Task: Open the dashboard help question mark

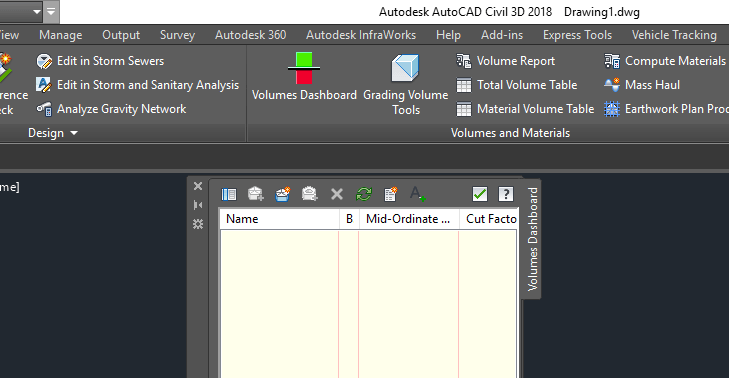Action: click(x=506, y=194)
